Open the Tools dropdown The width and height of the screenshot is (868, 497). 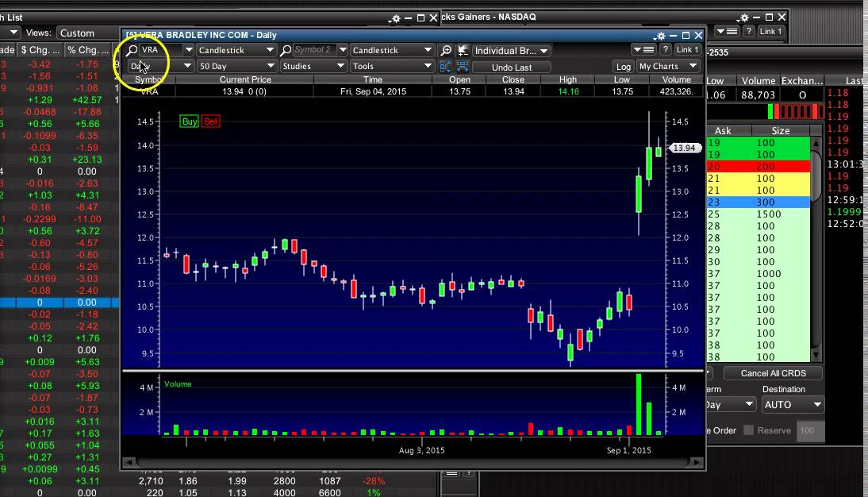pyautogui.click(x=391, y=67)
